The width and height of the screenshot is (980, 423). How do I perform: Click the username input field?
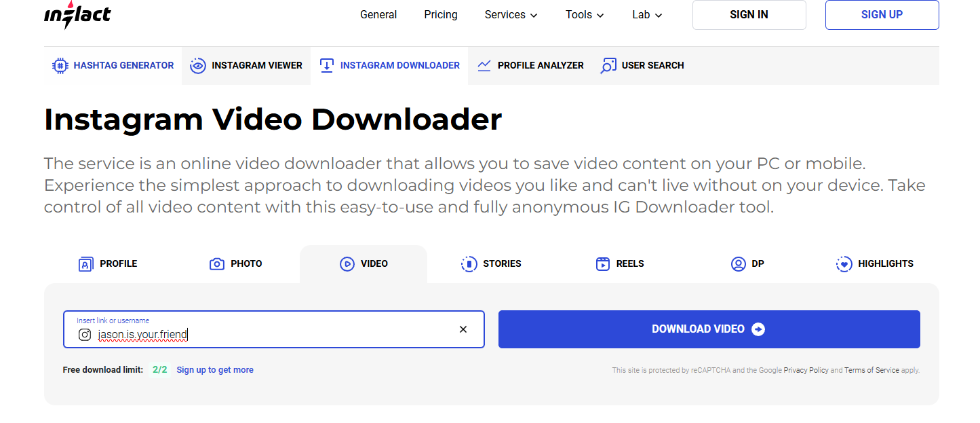pyautogui.click(x=274, y=329)
